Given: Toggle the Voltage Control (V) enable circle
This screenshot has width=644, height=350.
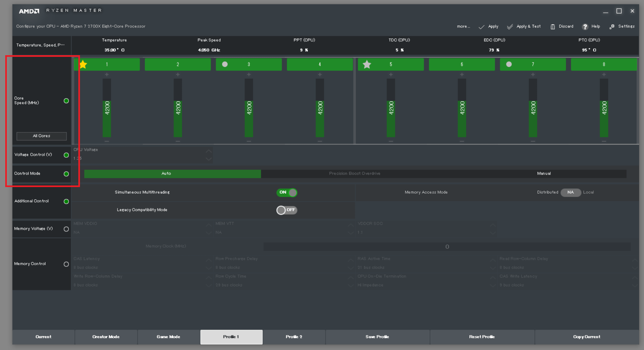Looking at the screenshot, I should (x=66, y=155).
